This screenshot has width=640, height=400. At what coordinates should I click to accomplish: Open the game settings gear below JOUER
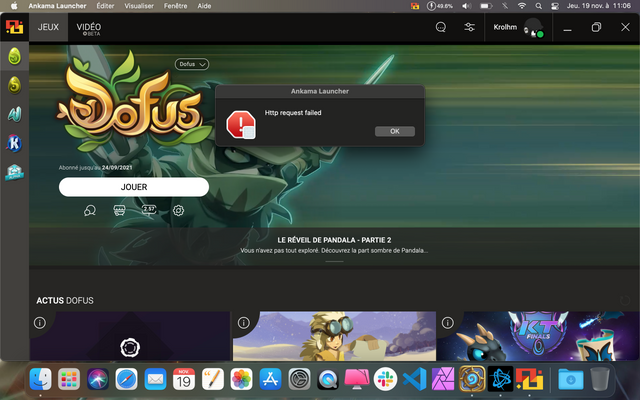(x=178, y=210)
